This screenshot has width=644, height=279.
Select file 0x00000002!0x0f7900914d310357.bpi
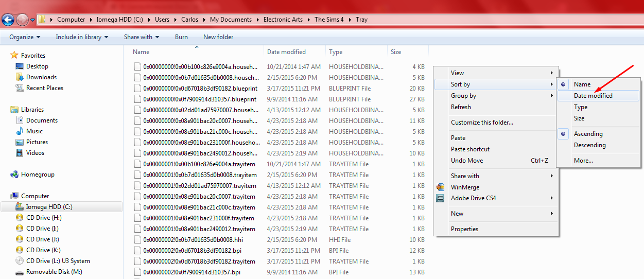pos(192,272)
